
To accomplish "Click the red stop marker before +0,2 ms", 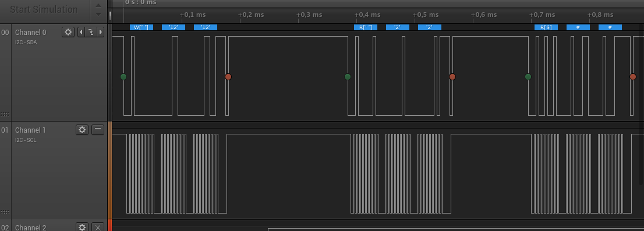I will click(228, 77).
